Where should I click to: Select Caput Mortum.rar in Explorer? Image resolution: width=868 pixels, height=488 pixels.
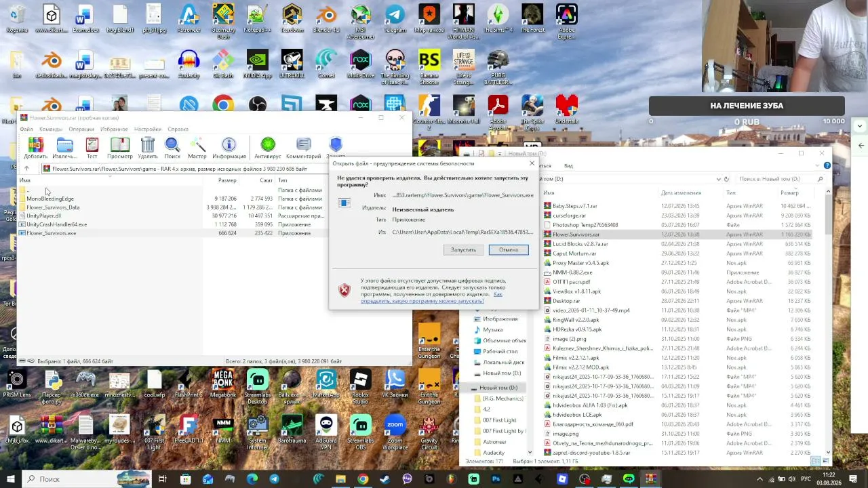(574, 253)
